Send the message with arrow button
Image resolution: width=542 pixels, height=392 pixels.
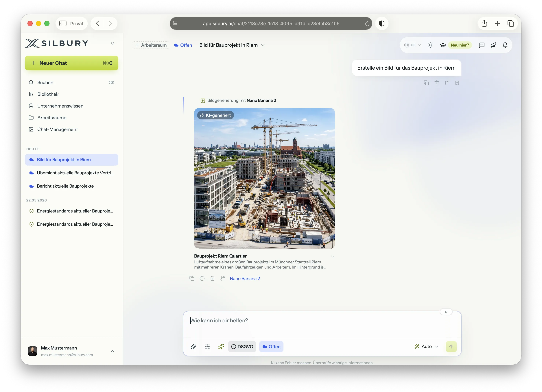point(451,347)
